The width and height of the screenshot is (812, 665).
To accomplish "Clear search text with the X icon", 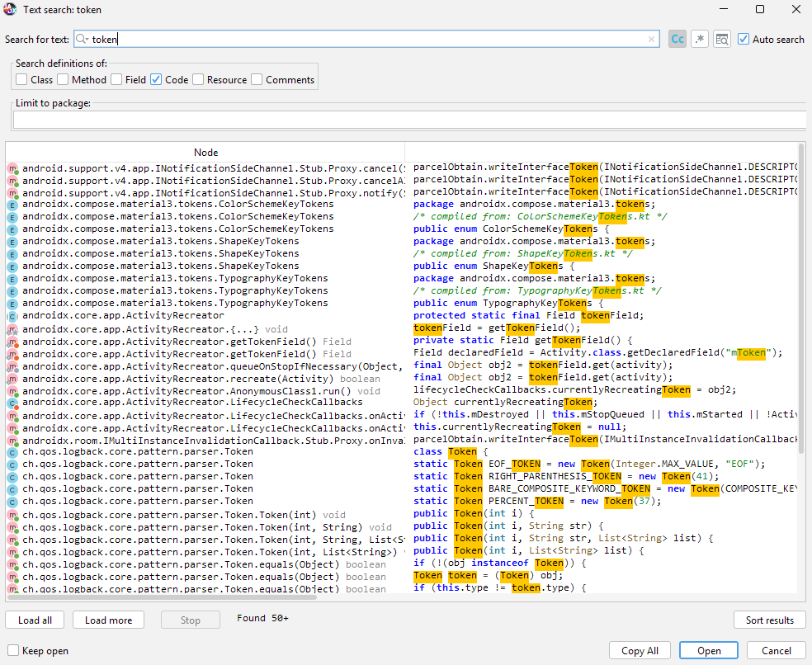I will 651,39.
